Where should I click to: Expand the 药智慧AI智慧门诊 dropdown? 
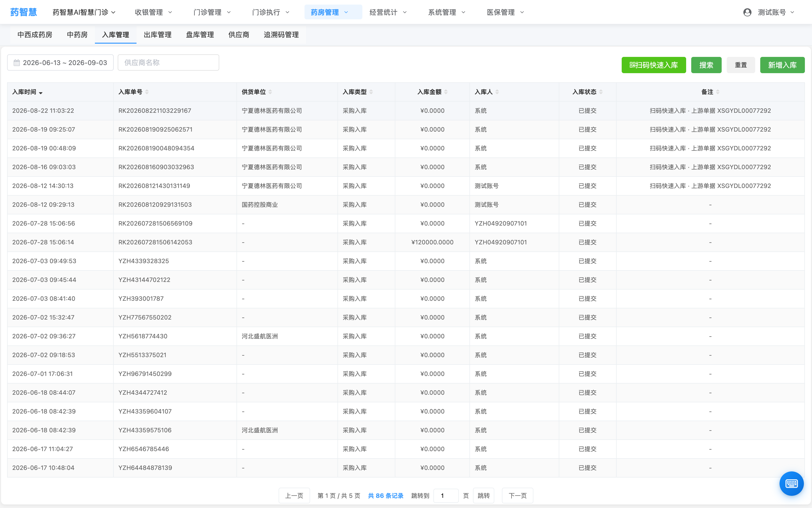point(84,12)
